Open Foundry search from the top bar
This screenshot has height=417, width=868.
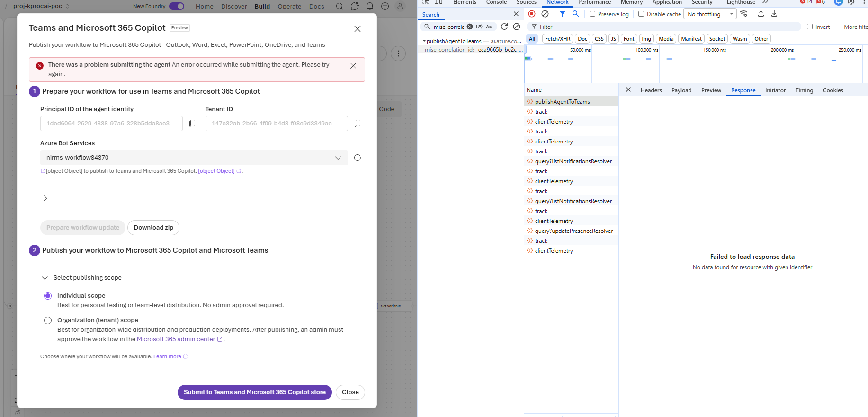coord(340,6)
